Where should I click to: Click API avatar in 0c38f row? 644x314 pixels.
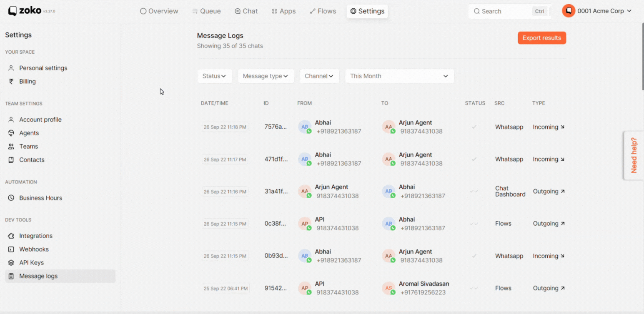(x=305, y=224)
